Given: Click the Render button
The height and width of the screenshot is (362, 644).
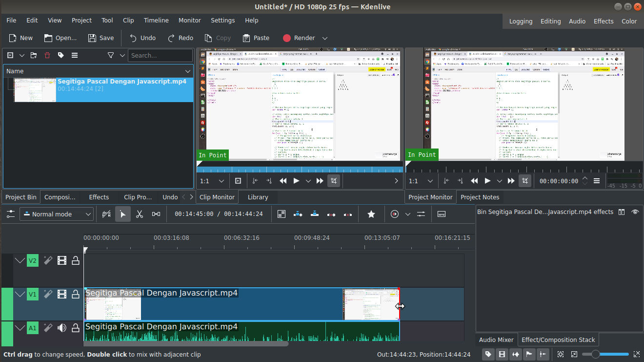Looking at the screenshot, I should [299, 38].
